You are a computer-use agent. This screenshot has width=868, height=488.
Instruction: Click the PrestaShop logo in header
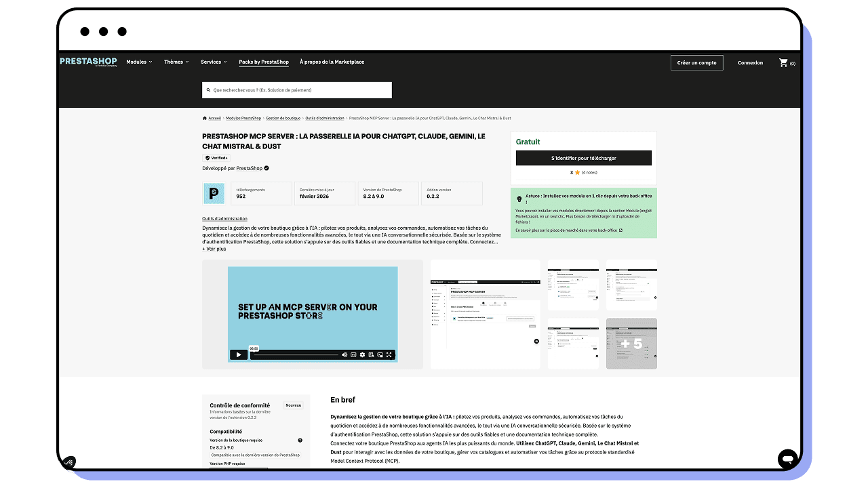tap(88, 62)
